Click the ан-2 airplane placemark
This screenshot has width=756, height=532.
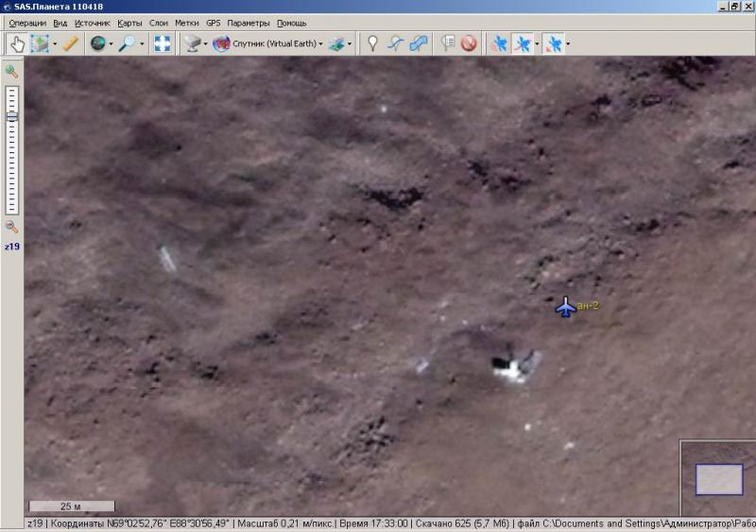(x=565, y=307)
